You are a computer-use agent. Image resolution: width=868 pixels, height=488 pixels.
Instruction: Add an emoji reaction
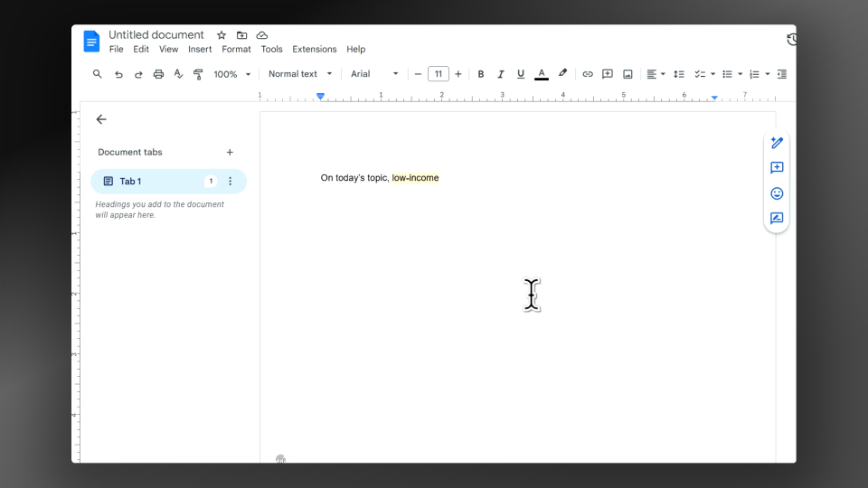coord(777,193)
